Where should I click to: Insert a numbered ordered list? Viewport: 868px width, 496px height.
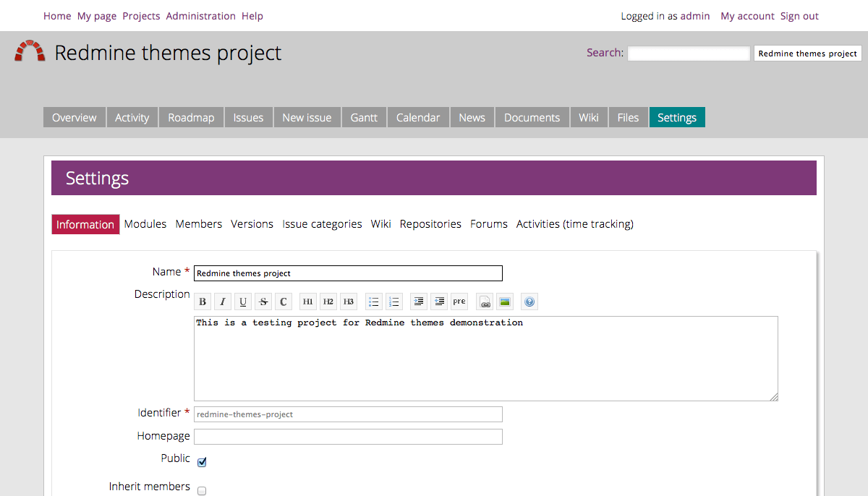[393, 302]
